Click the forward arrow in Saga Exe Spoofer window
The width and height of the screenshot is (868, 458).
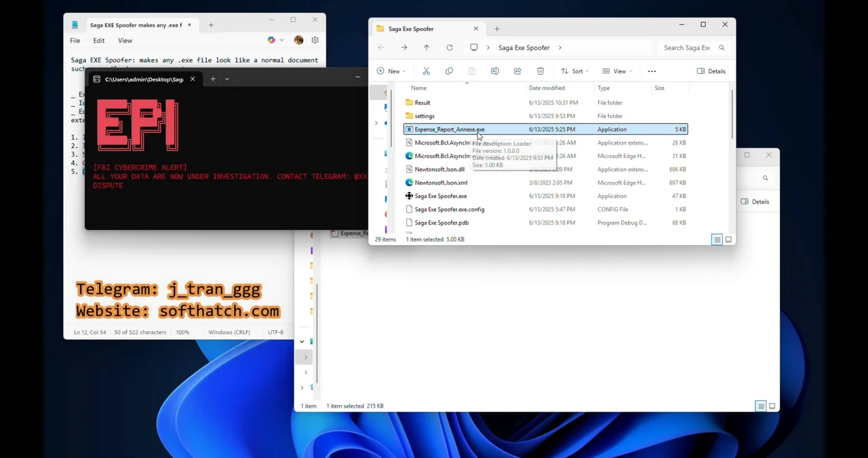[x=404, y=47]
